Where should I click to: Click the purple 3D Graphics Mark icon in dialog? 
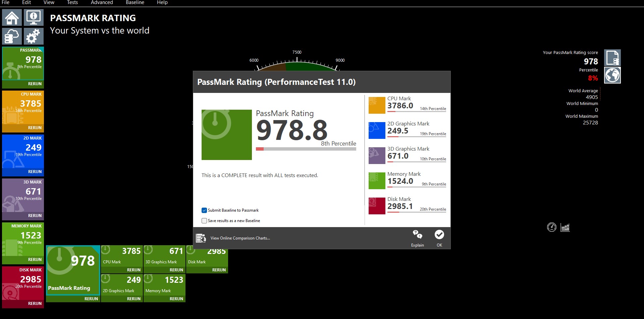tap(377, 156)
